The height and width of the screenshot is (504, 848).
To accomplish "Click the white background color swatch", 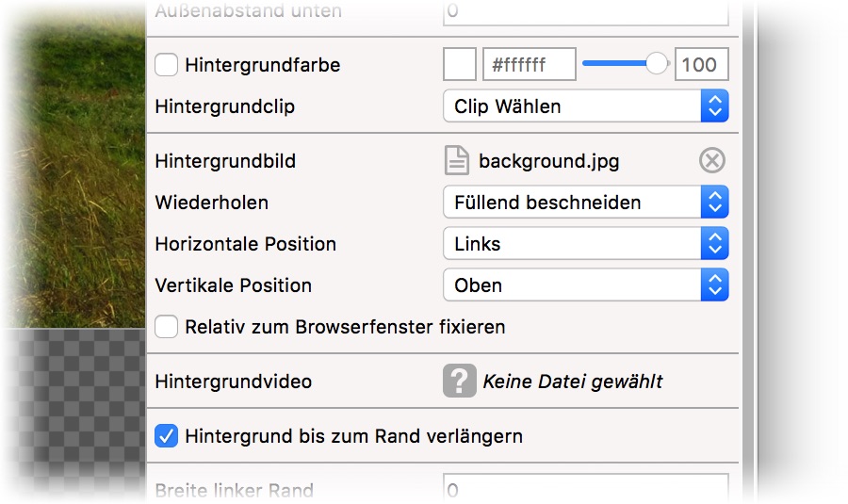I will pyautogui.click(x=460, y=65).
